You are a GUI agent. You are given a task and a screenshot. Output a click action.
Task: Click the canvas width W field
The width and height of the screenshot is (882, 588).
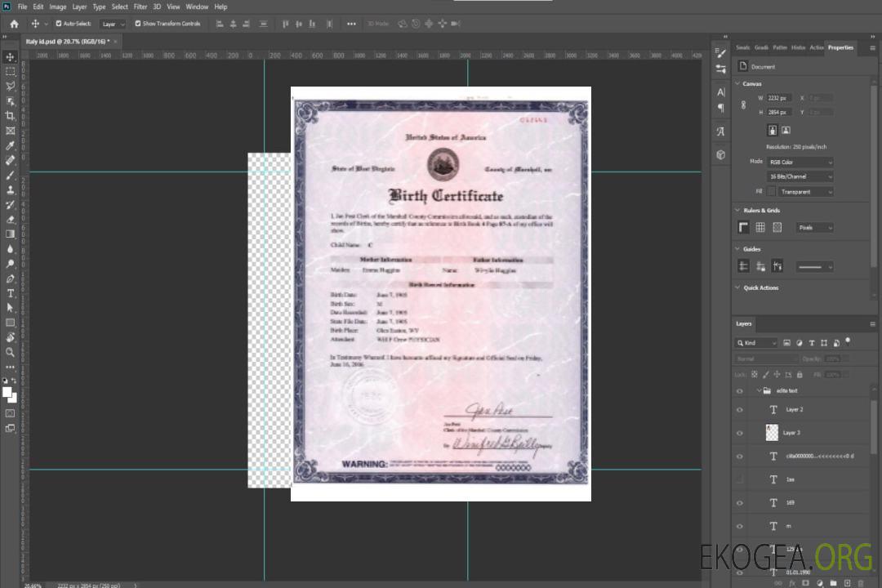pos(779,98)
